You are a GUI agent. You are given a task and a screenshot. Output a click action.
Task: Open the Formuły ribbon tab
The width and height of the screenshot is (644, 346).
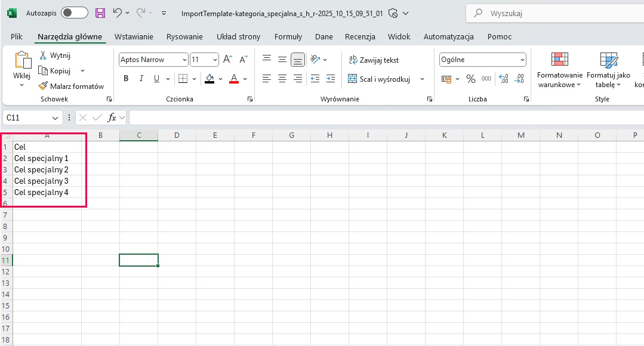coord(288,37)
